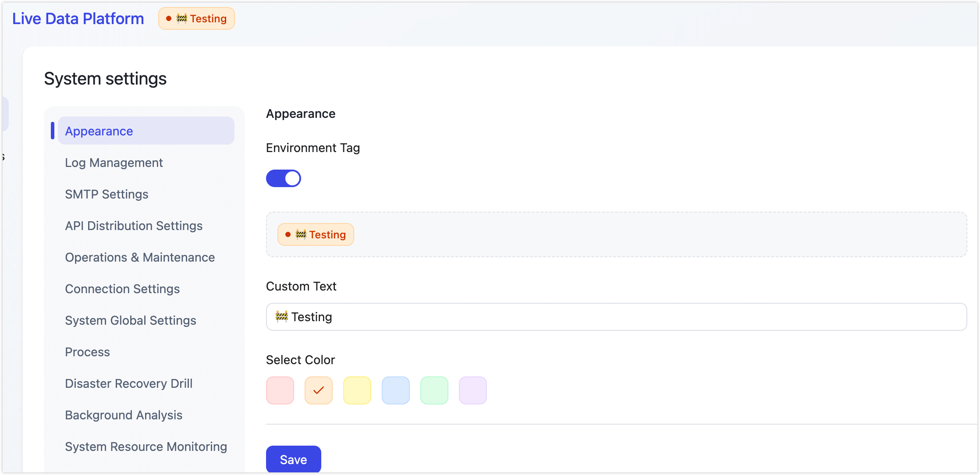Open the Background Analysis section
This screenshot has width=980, height=475.
point(124,415)
